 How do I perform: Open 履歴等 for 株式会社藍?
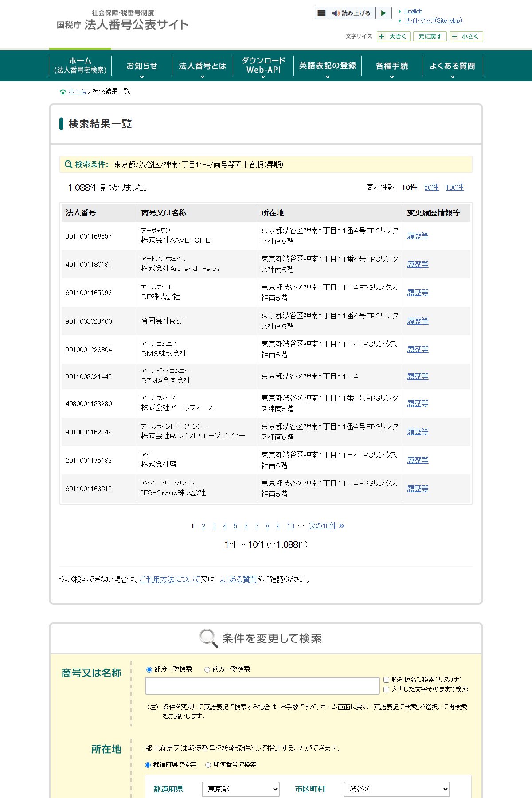tap(418, 460)
